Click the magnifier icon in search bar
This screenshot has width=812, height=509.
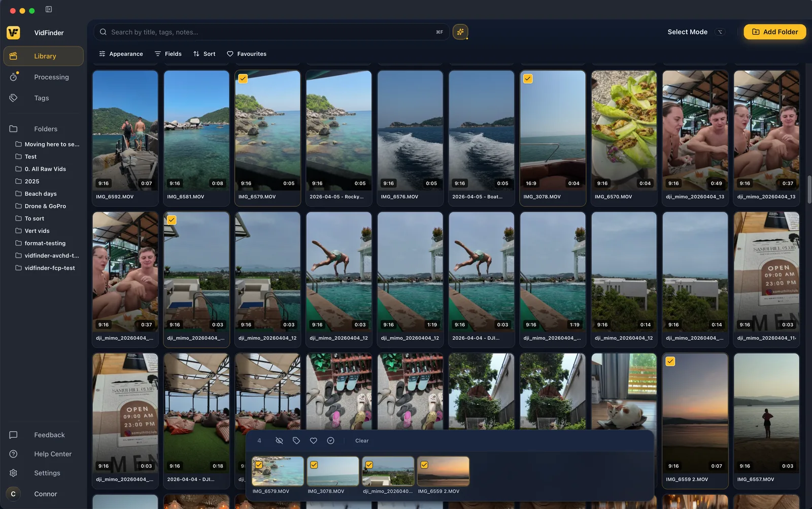(103, 32)
